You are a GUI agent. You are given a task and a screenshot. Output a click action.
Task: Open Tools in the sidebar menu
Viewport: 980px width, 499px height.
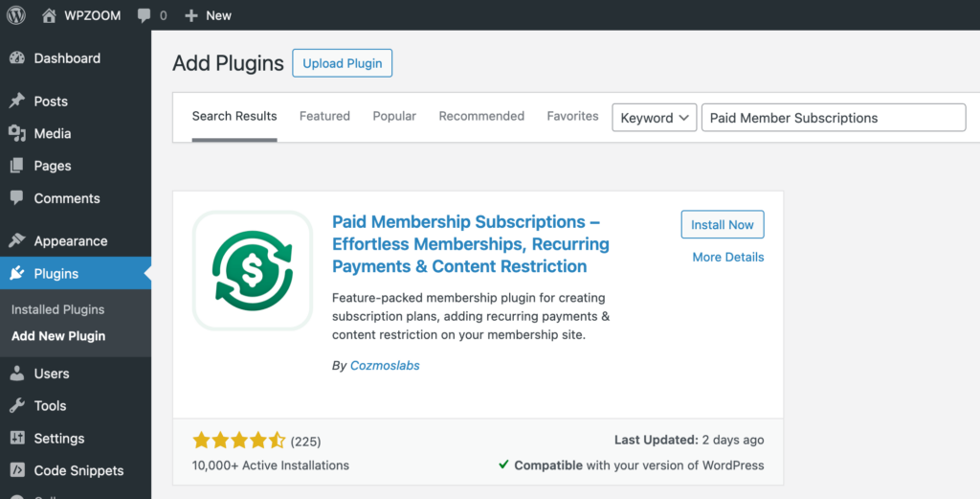click(50, 406)
